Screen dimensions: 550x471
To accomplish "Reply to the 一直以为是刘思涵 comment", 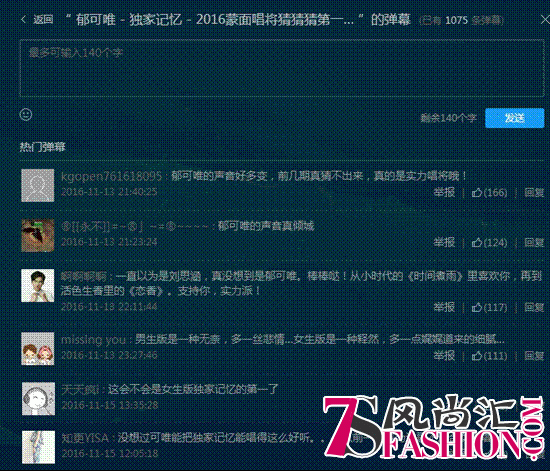I will pyautogui.click(x=534, y=307).
